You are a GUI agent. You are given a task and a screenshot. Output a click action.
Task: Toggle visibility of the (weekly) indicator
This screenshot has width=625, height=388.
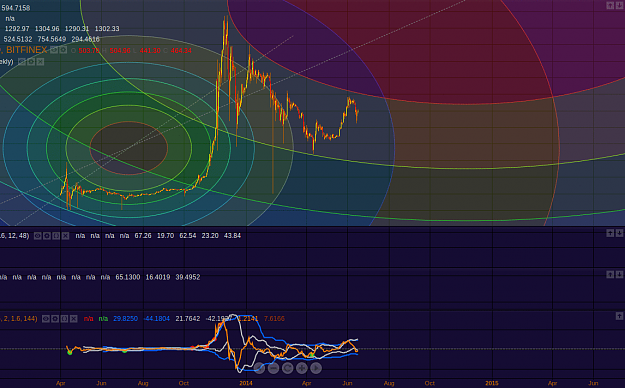22,62
